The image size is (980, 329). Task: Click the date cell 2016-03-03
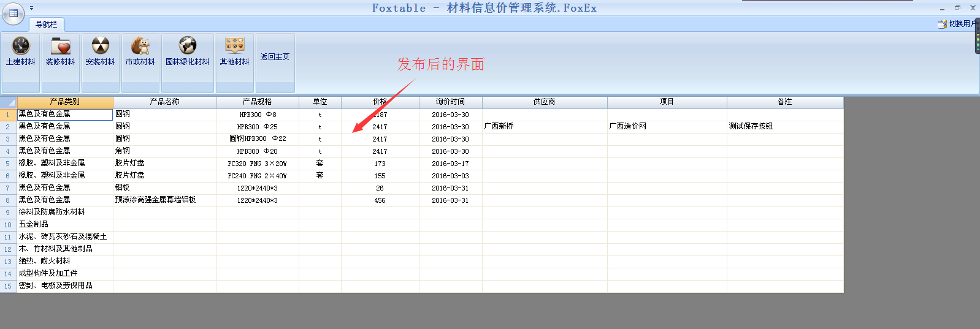click(451, 176)
